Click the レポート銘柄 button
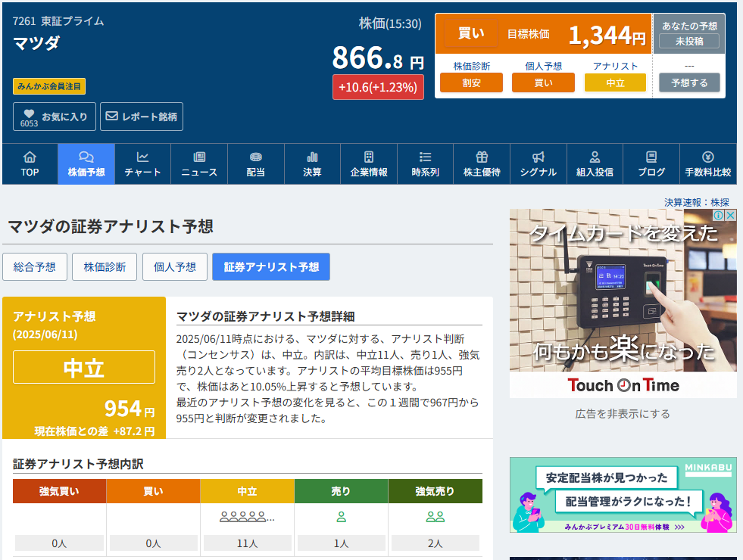743x560 pixels. [142, 117]
